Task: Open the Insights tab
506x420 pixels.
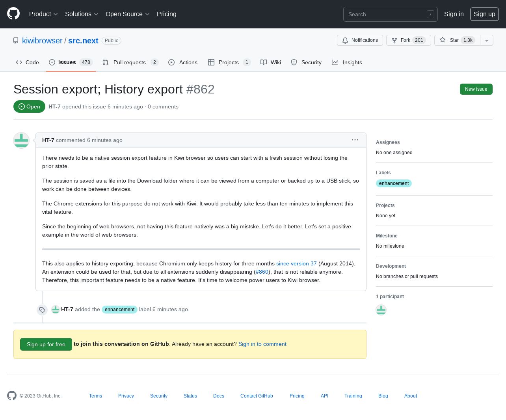Action: pos(347,62)
